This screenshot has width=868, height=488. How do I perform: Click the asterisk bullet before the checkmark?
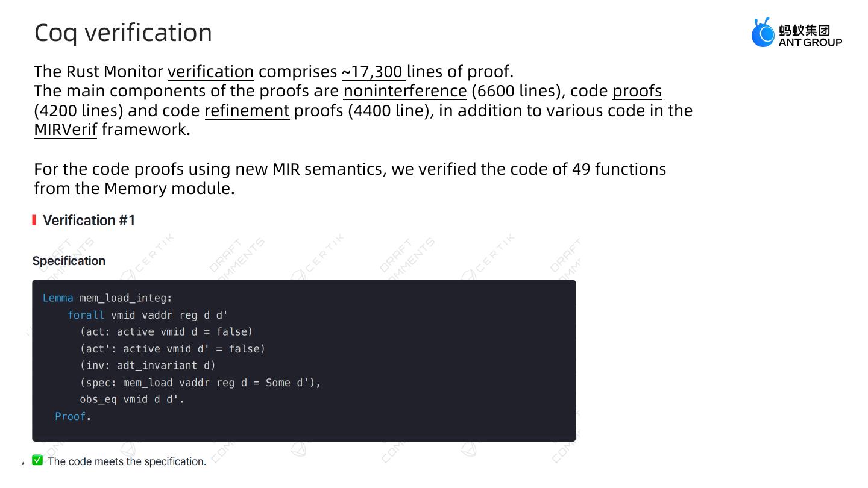point(23,463)
